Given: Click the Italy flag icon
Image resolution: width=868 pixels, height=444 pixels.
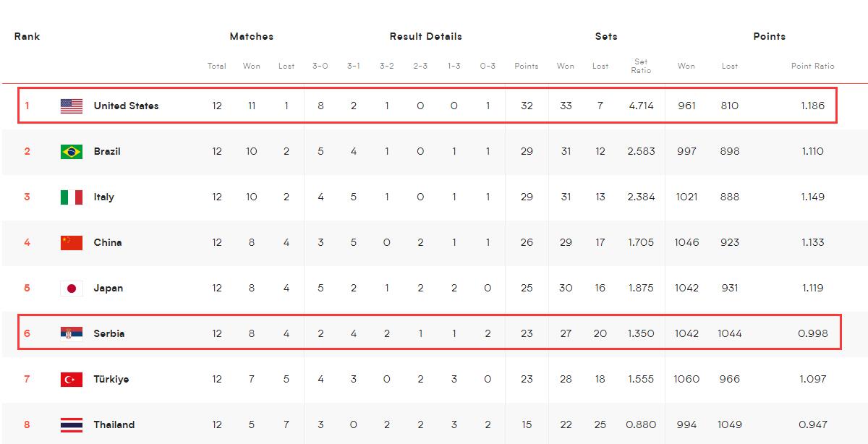Looking at the screenshot, I should point(71,197).
